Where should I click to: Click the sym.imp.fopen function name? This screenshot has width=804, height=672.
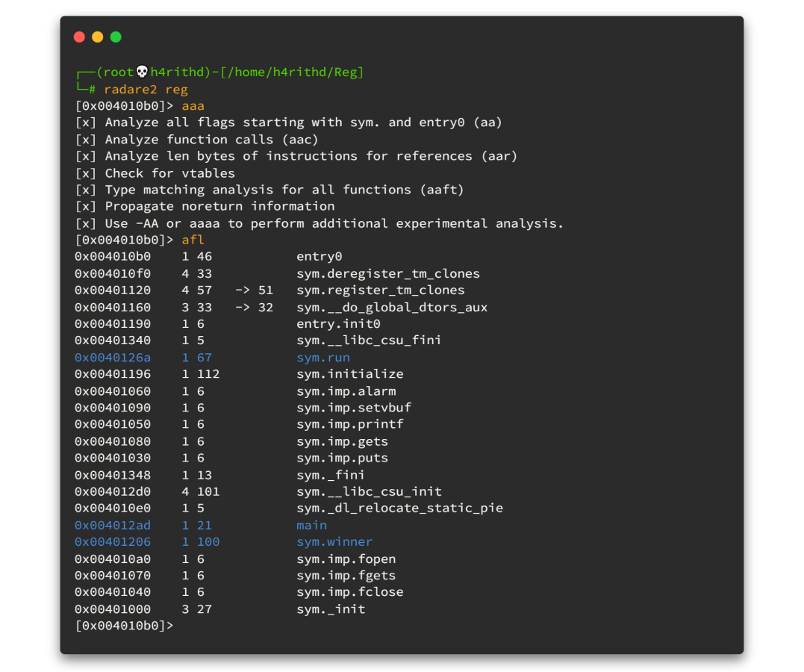346,559
